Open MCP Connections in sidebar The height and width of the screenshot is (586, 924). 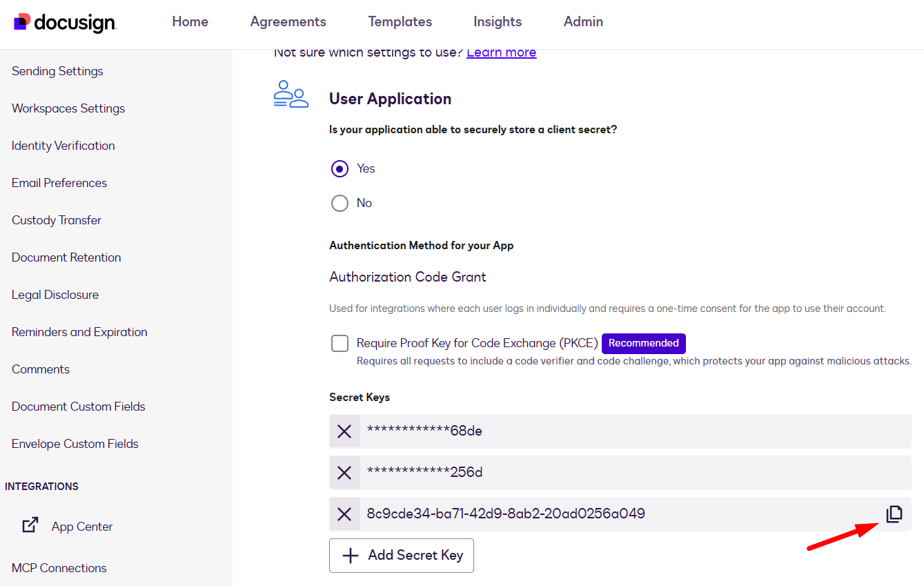click(59, 568)
